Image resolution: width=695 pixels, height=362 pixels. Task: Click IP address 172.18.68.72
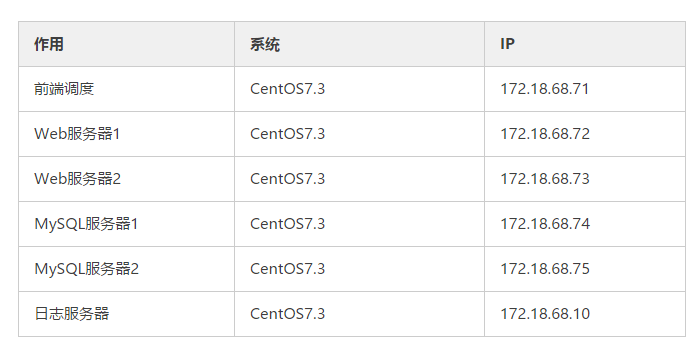point(545,134)
